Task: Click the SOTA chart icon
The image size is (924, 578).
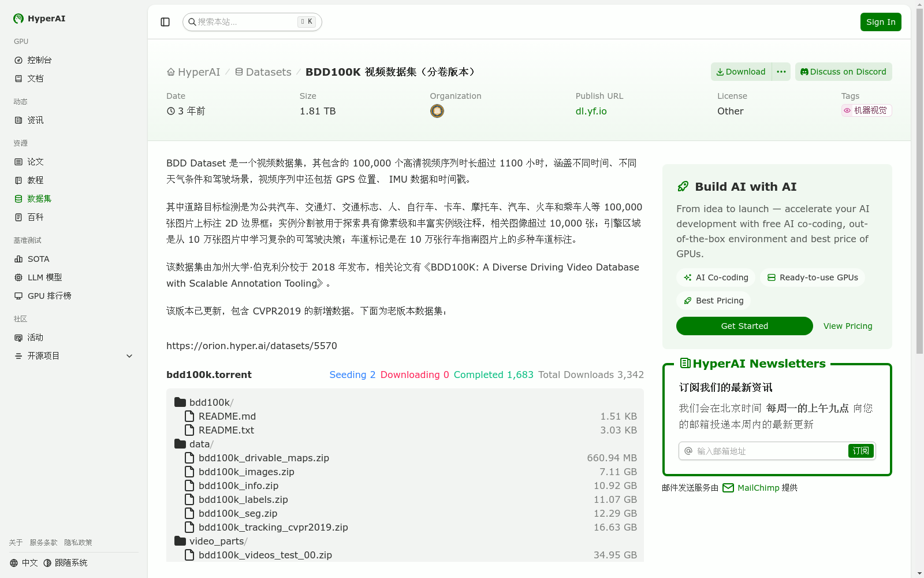Action: coord(18,259)
